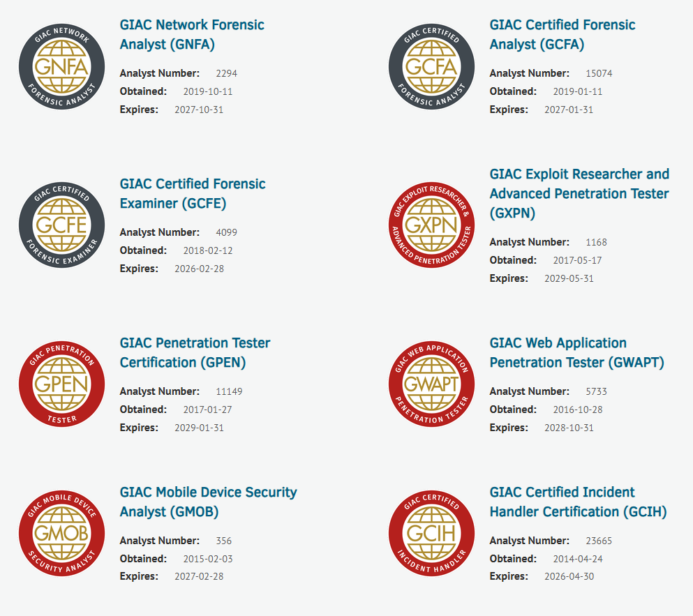This screenshot has height=616, width=693.
Task: Click the GCFA "Obtained:" label
Action: click(513, 91)
